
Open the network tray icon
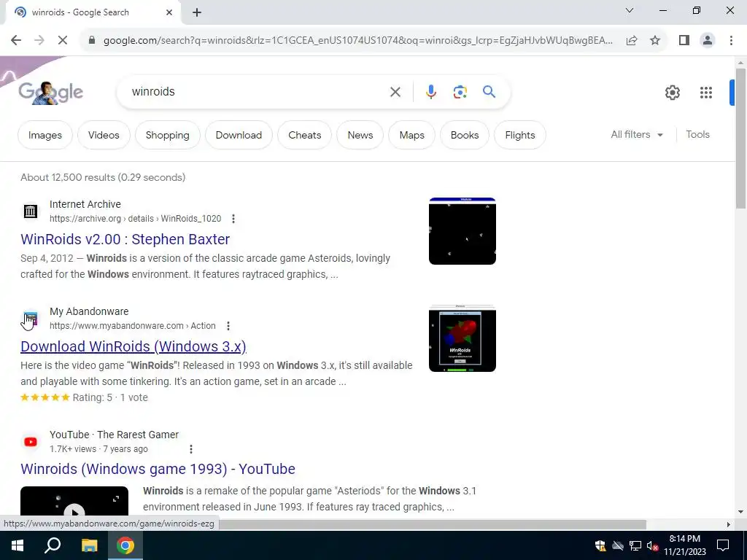tap(635, 545)
